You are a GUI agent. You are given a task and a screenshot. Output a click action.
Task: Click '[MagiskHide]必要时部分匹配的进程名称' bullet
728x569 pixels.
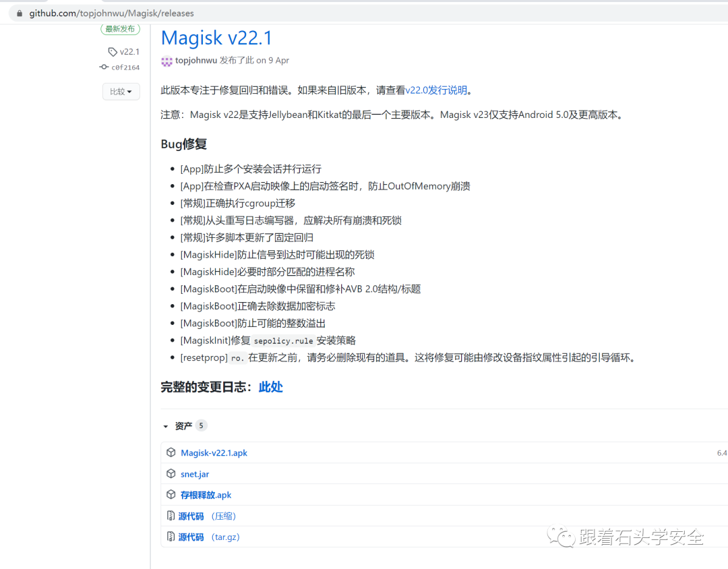268,272
